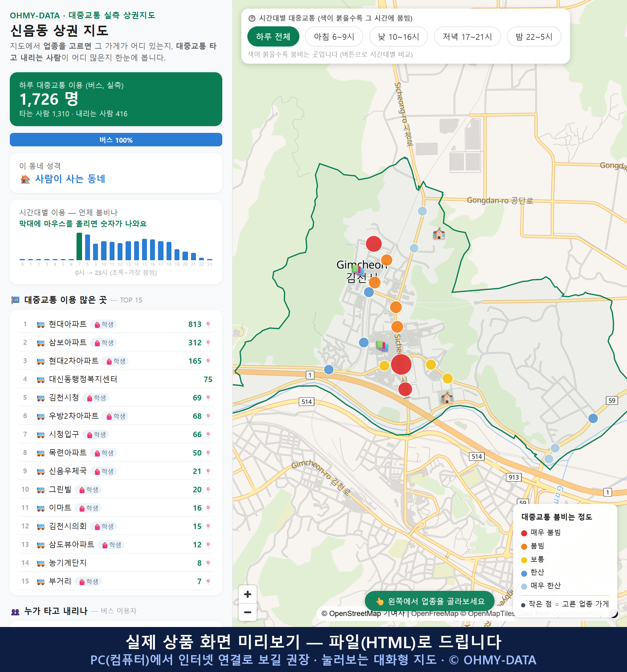Image resolution: width=627 pixels, height=672 pixels.
Task: Click the pin icon on 신음우체국 row
Action: pyautogui.click(x=208, y=471)
